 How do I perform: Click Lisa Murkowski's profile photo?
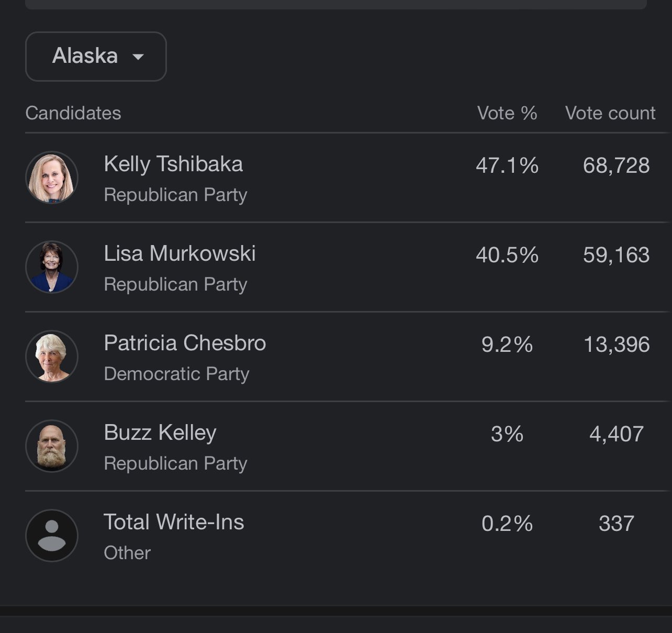click(52, 267)
